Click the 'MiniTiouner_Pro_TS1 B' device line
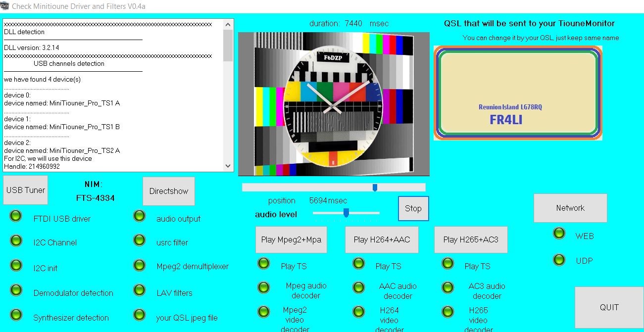Screen dimensions: 644x332 tap(62, 127)
